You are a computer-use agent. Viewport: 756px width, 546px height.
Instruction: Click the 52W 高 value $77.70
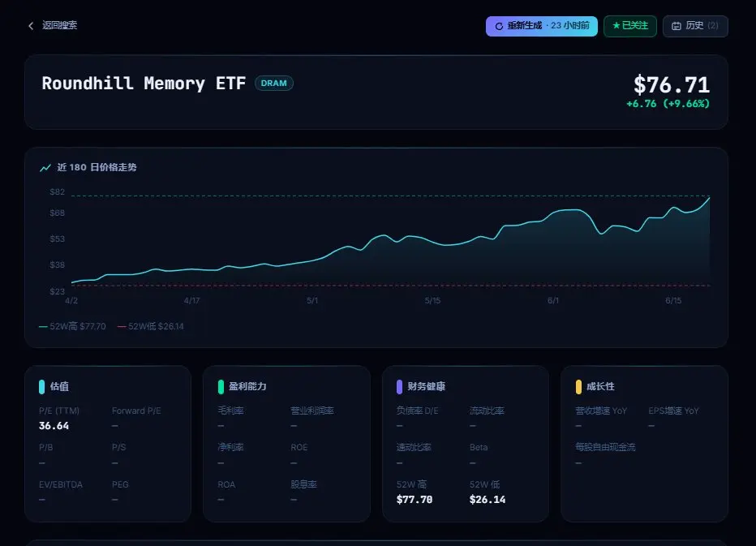(415, 500)
